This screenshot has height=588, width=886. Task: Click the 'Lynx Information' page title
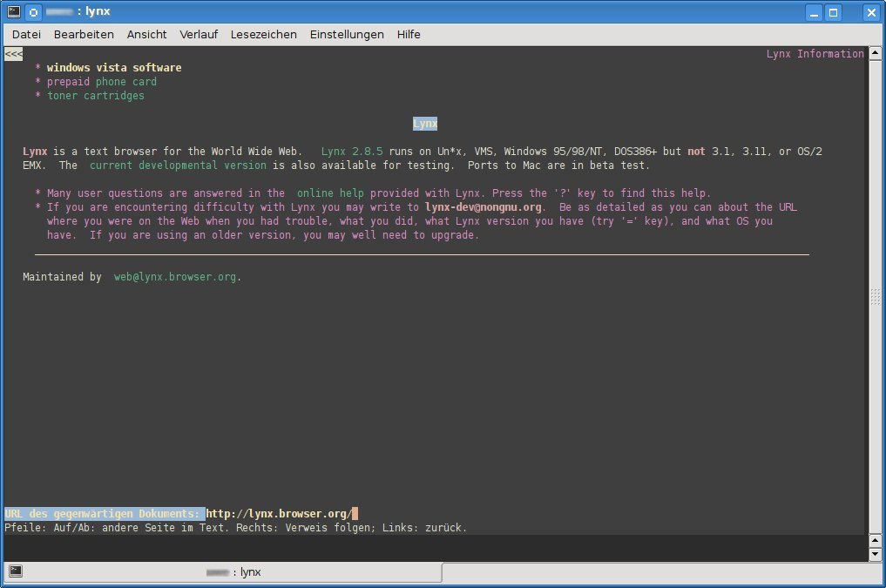click(815, 54)
